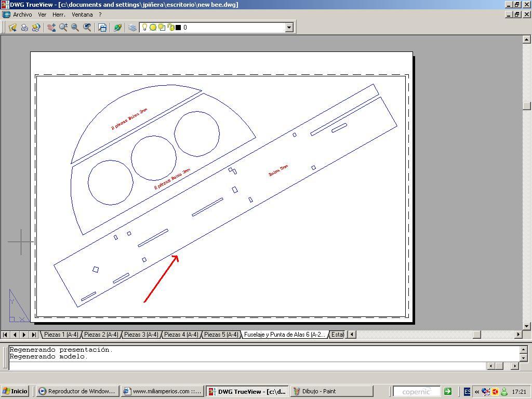
Task: Open the Archivo menu
Action: pos(22,15)
